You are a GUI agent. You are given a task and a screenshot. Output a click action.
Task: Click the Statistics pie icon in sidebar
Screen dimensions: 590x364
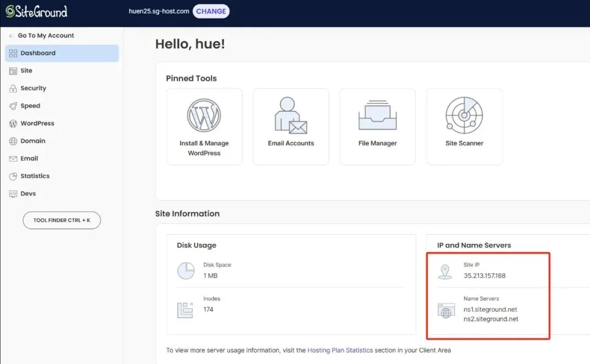[x=13, y=176]
